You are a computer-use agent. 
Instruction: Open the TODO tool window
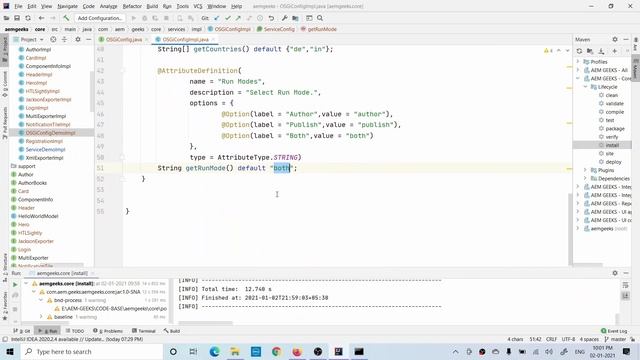tap(75, 331)
